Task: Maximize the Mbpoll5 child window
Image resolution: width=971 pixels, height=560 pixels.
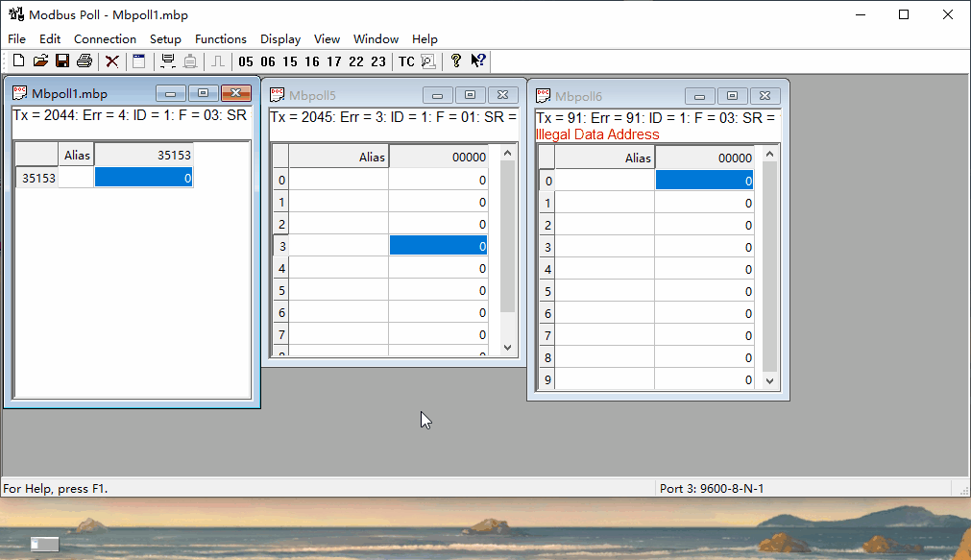Action: (x=470, y=95)
